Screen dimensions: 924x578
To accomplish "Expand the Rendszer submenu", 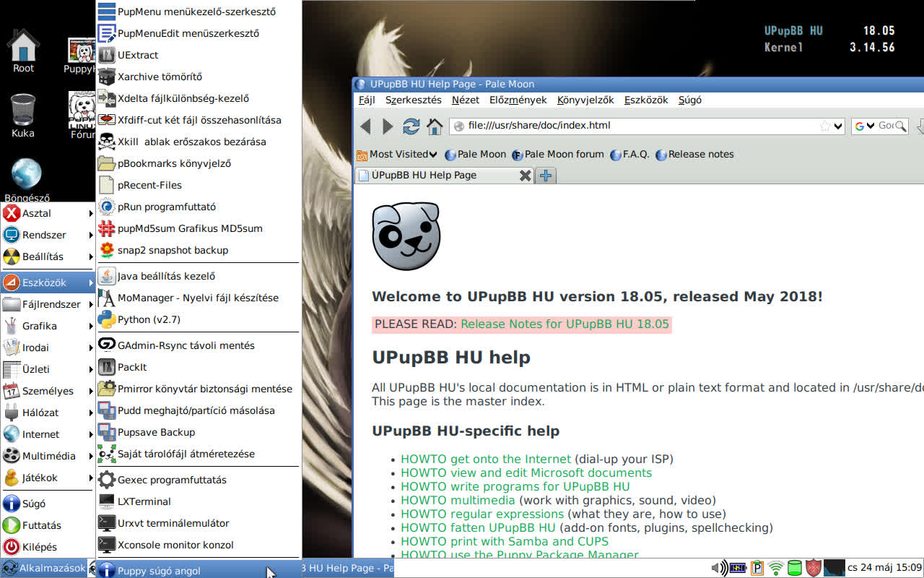I will coord(48,235).
